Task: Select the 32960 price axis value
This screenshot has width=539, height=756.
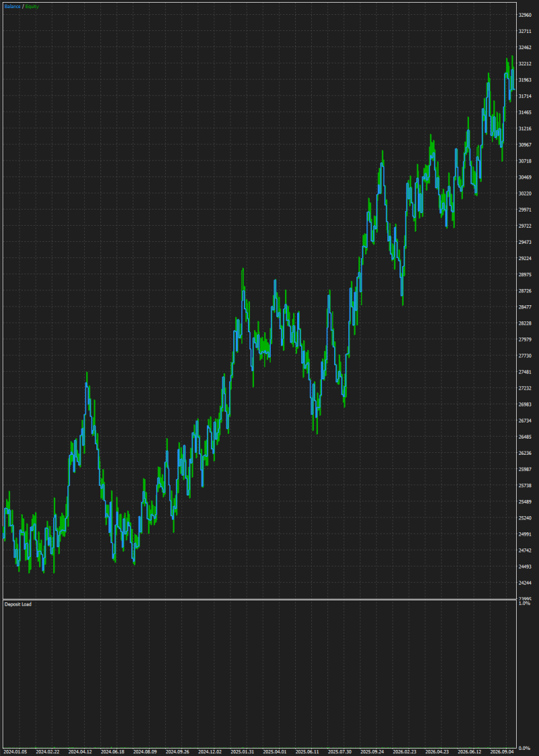Action: pos(525,15)
